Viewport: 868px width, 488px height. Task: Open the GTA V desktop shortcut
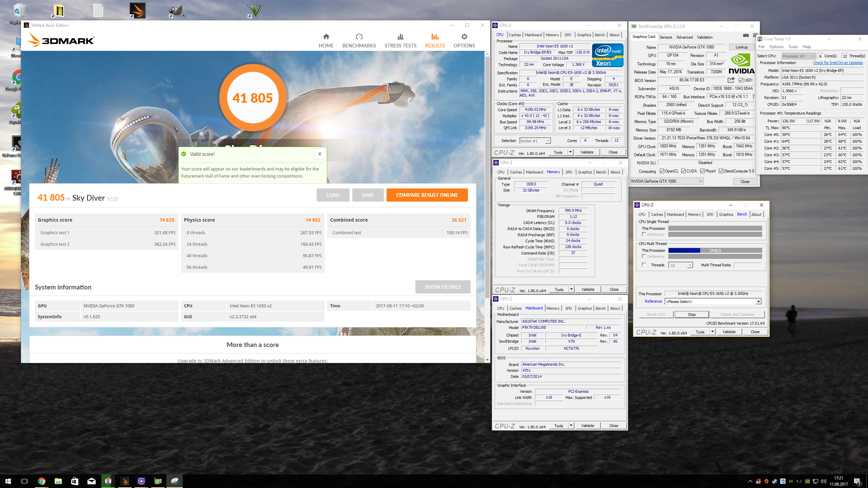tap(255, 11)
